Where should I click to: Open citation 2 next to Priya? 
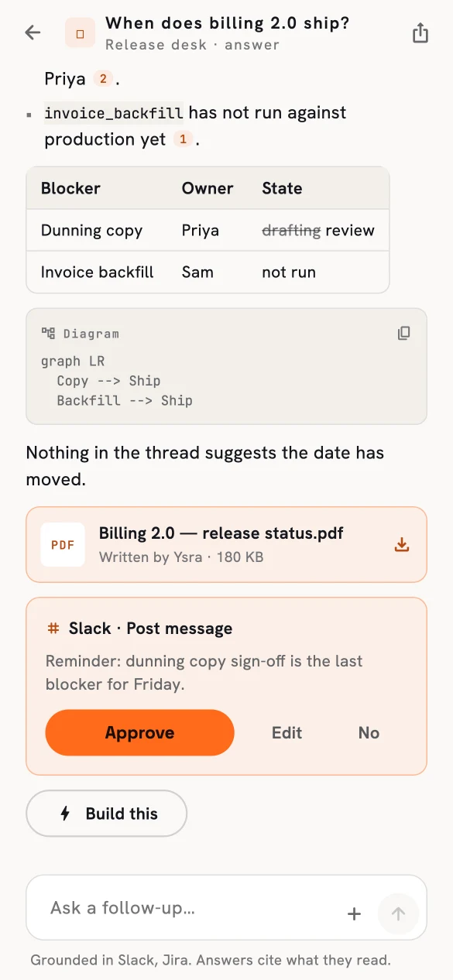coord(103,79)
